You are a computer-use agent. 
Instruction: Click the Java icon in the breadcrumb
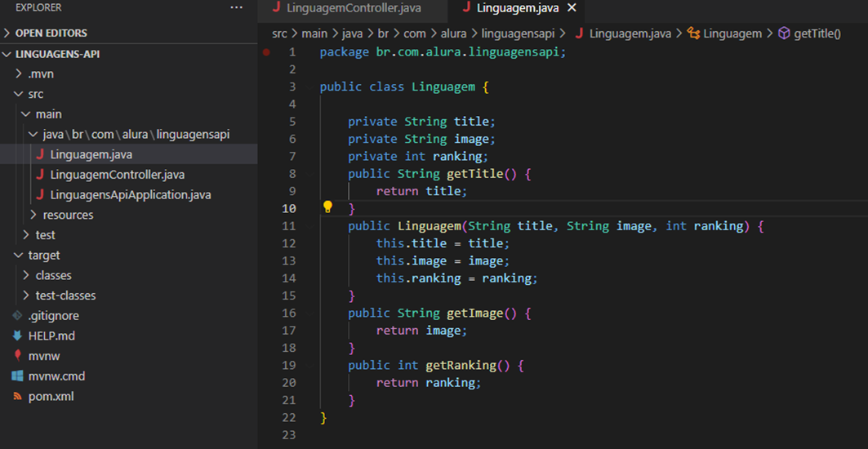pos(580,33)
